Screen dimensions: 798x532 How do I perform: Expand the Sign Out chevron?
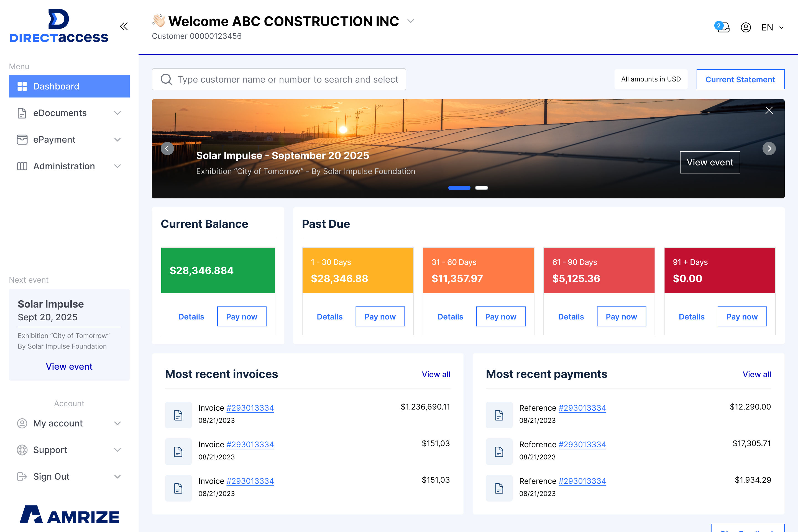(117, 476)
